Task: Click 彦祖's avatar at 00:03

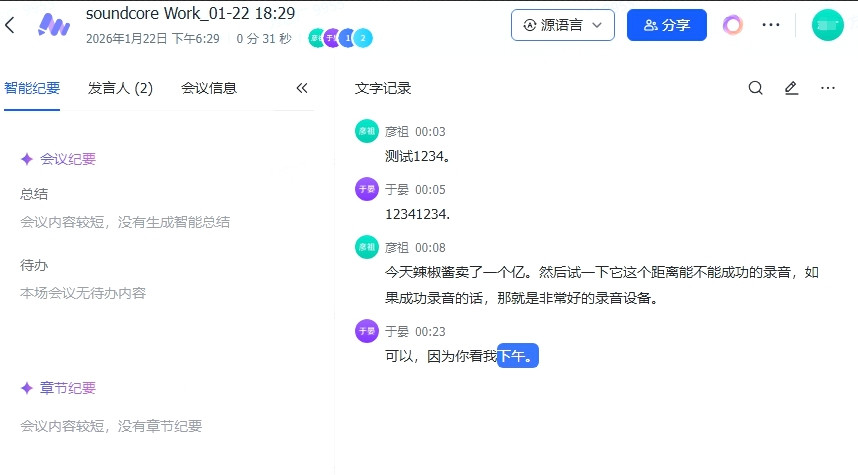Action: point(367,131)
